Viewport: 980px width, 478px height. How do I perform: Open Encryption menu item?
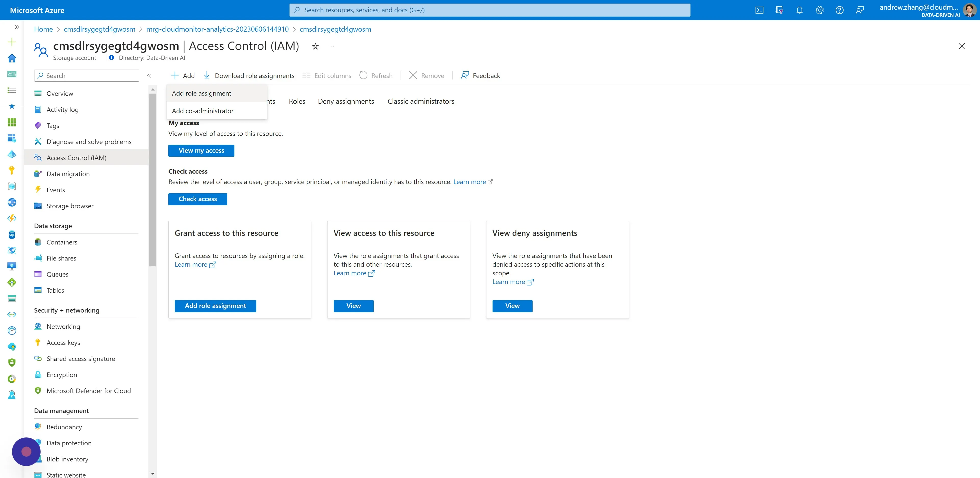pyautogui.click(x=86, y=374)
